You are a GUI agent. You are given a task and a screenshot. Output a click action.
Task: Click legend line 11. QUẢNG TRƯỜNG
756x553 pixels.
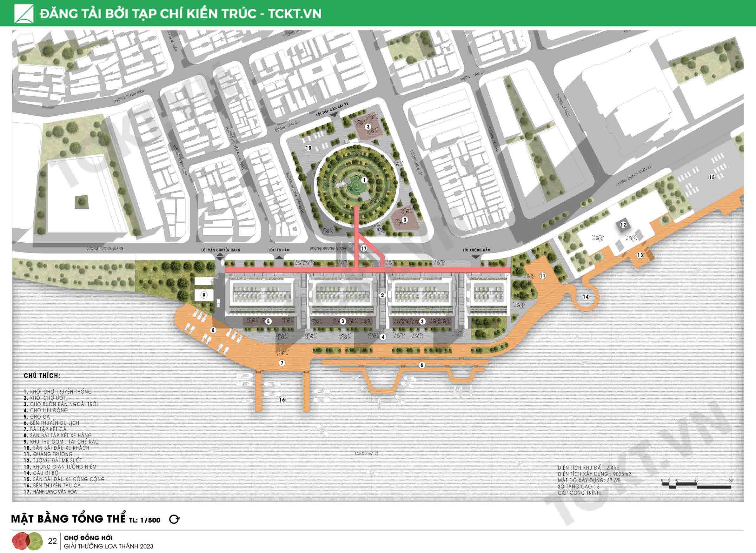48,454
